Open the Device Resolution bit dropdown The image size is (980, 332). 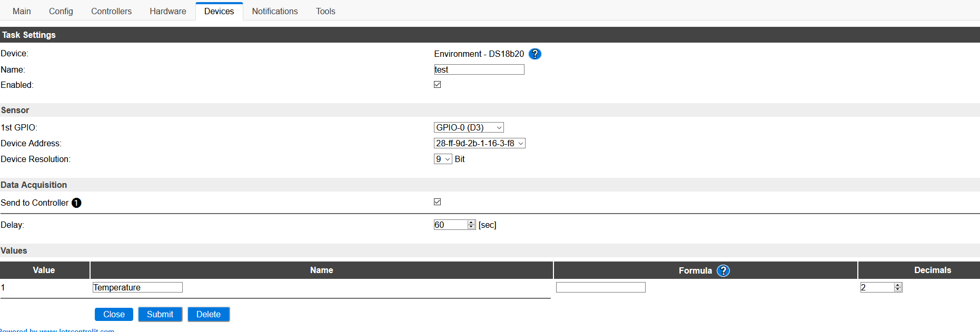(x=443, y=159)
